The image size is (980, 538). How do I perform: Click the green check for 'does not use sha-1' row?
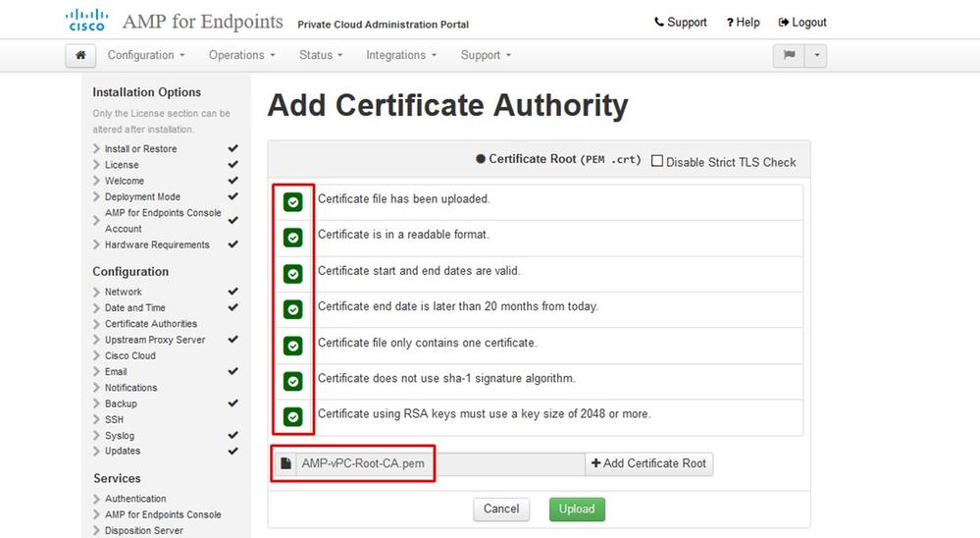[x=293, y=382]
